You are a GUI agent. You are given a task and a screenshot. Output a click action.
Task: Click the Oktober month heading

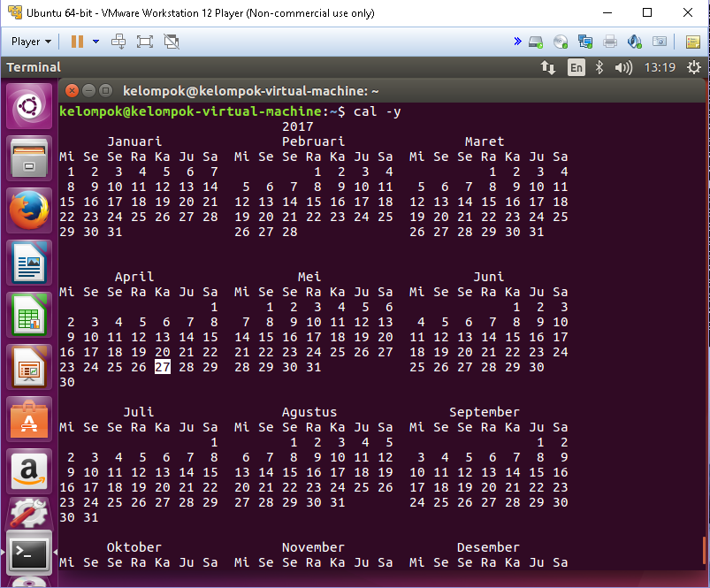134,547
